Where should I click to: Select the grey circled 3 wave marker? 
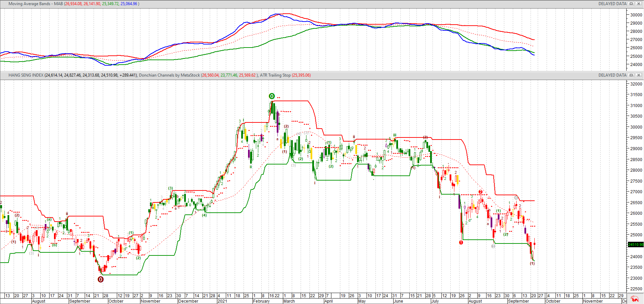(493, 246)
